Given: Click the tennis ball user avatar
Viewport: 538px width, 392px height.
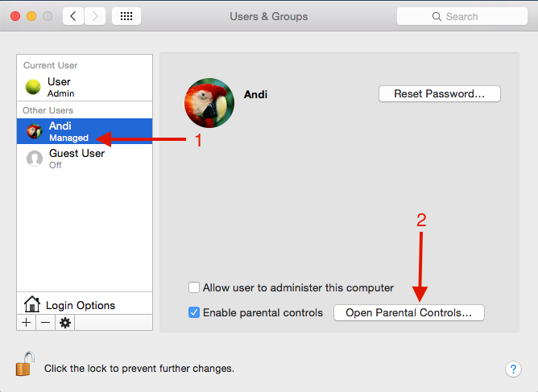Looking at the screenshot, I should (x=34, y=87).
